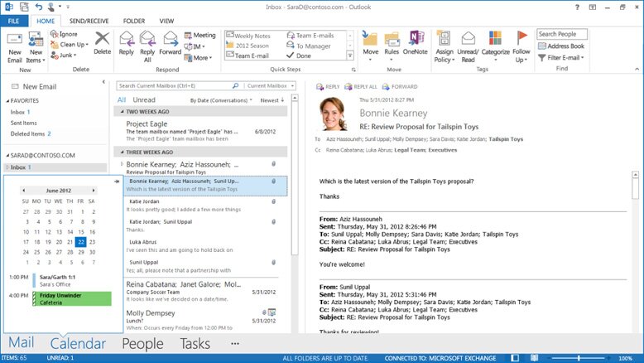644x363 pixels.
Task: Switch to Reading view in status bar
Action: tap(534, 358)
